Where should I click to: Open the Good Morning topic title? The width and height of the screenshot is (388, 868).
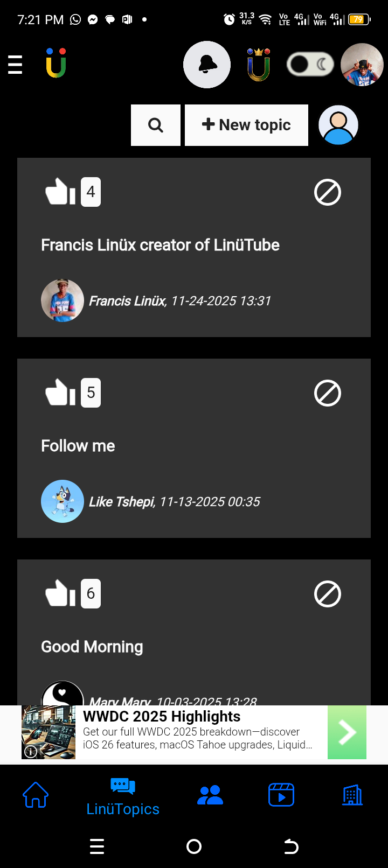pyautogui.click(x=92, y=647)
